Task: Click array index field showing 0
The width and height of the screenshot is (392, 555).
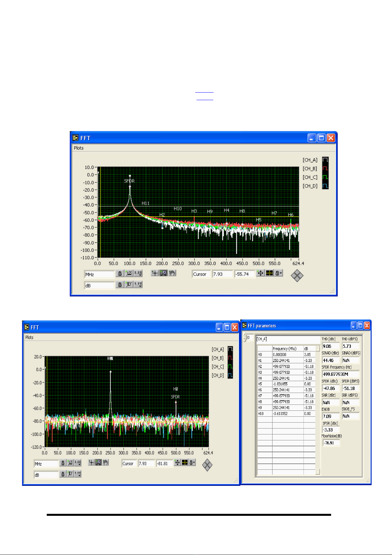Action: tap(250, 338)
